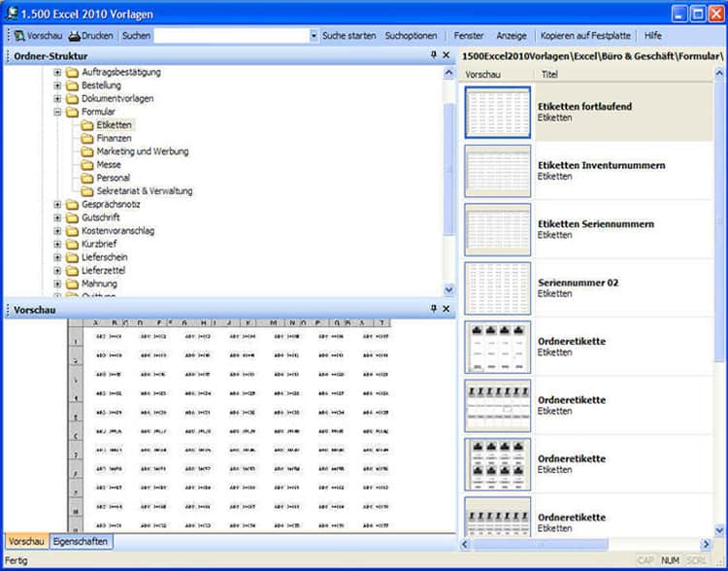Collapse the Formular folder
The width and height of the screenshot is (728, 571).
[57, 112]
